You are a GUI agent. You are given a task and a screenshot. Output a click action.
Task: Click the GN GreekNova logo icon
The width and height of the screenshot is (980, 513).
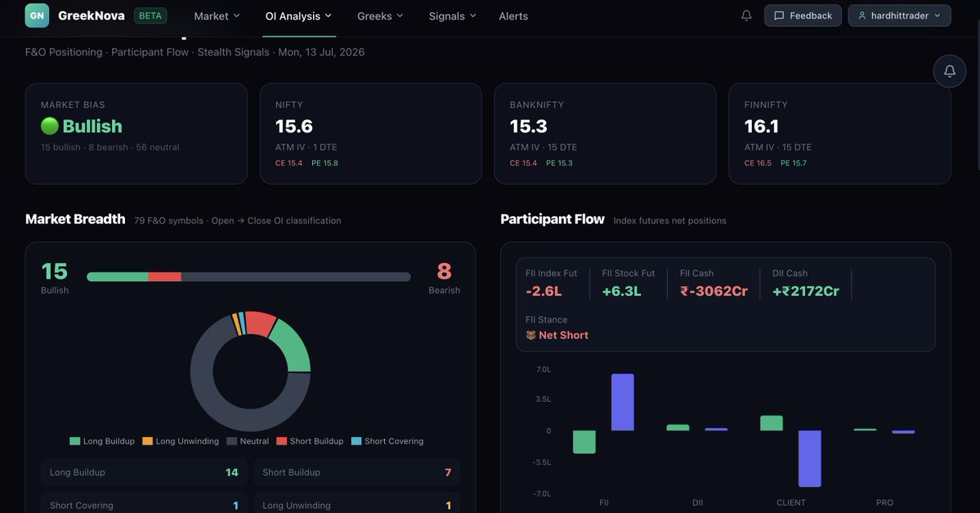pyautogui.click(x=37, y=16)
